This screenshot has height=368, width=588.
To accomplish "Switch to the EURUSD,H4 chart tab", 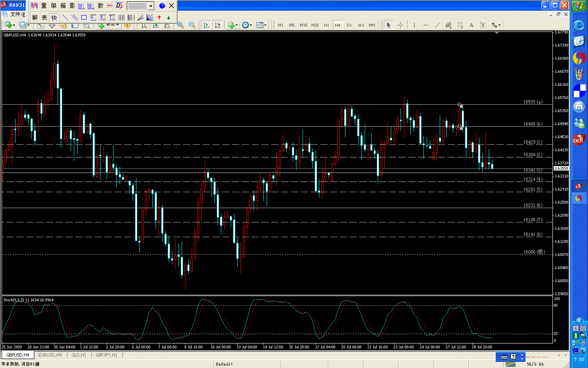I will pos(50,355).
